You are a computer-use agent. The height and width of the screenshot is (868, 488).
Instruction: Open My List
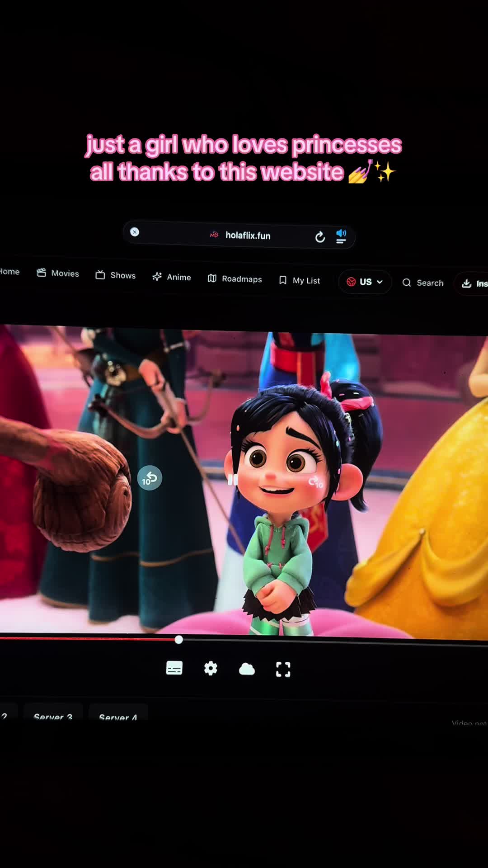[300, 281]
